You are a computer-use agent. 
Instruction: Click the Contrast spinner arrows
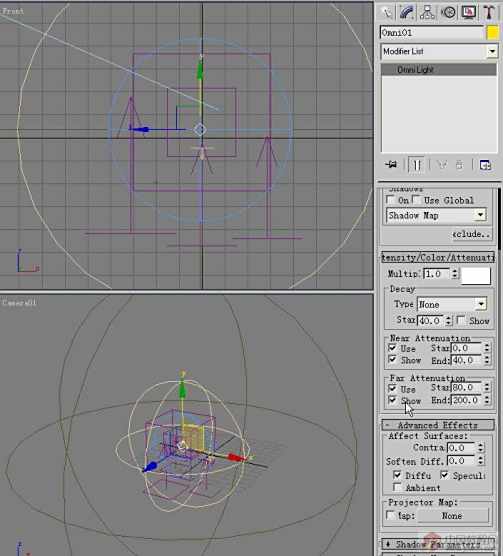tap(481, 447)
